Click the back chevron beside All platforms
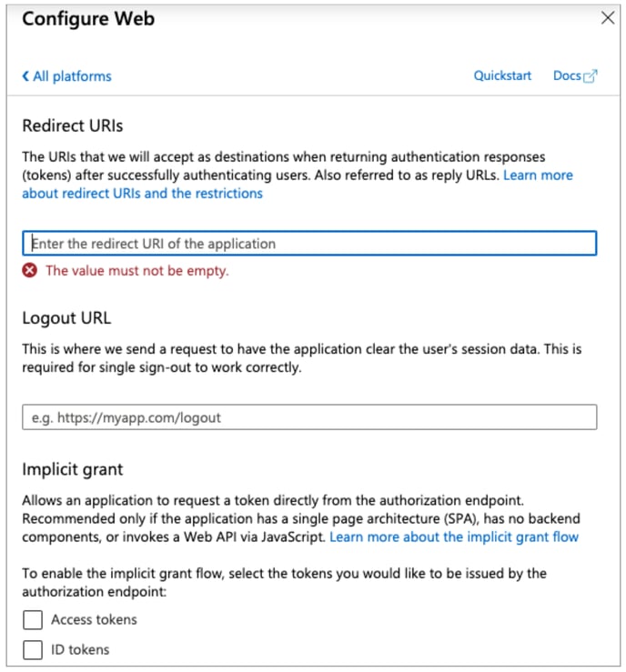Screen dimensions: 626x672 (25, 76)
